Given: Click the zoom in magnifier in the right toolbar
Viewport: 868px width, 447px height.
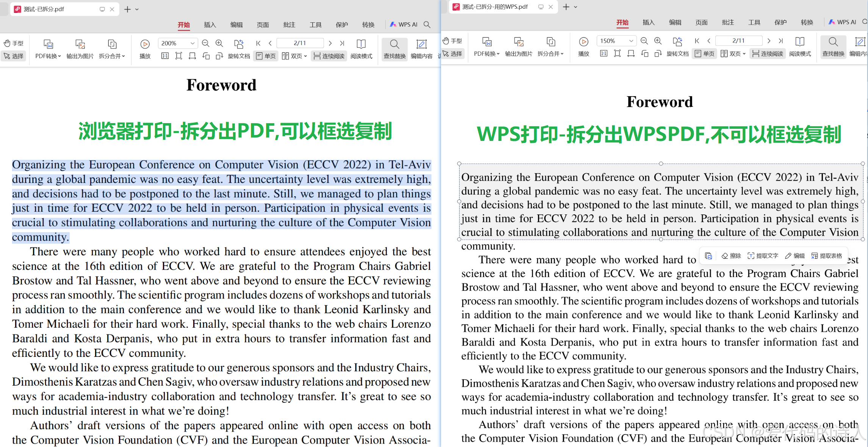Looking at the screenshot, I should click(x=658, y=41).
